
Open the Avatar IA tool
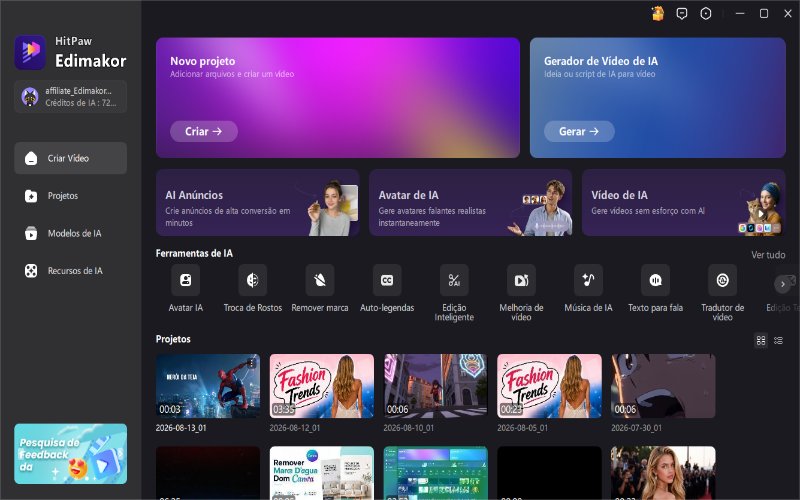coord(185,280)
